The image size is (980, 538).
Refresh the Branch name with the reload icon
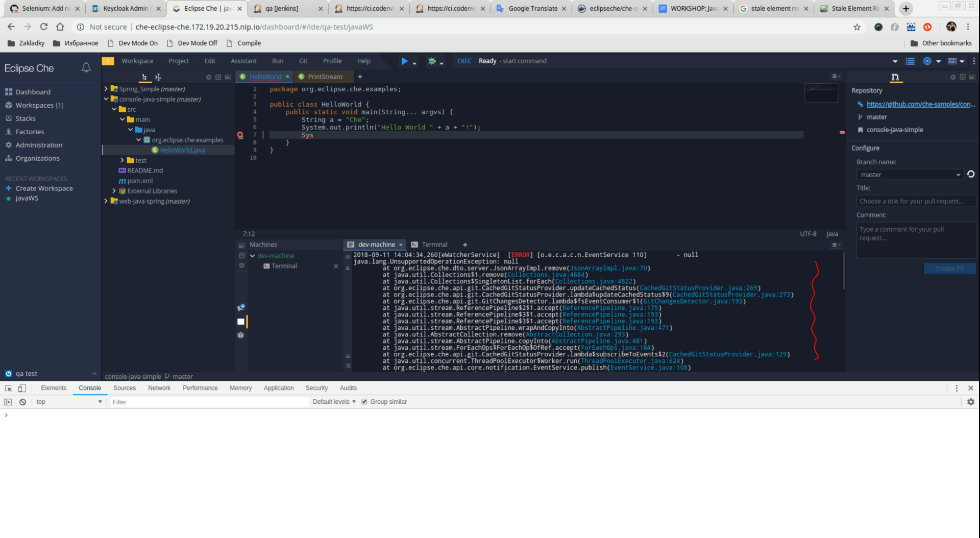click(x=971, y=174)
